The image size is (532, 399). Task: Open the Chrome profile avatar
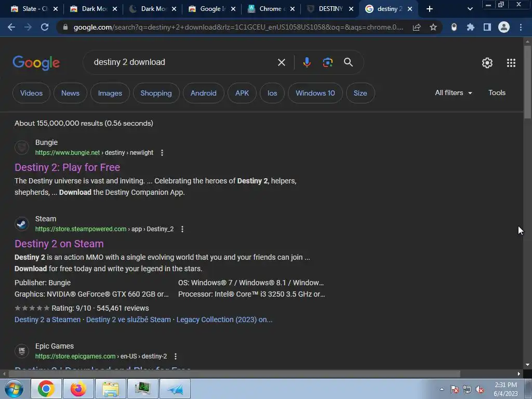pos(504,27)
